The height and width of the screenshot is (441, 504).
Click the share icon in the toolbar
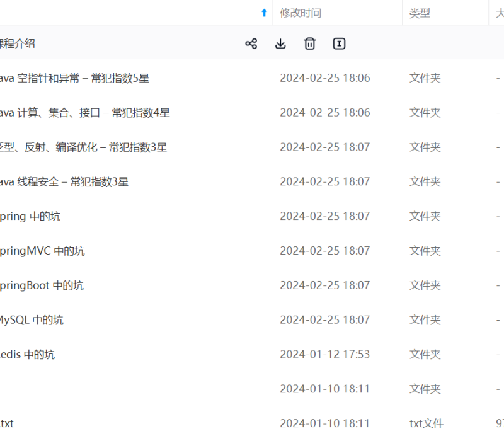(x=251, y=43)
